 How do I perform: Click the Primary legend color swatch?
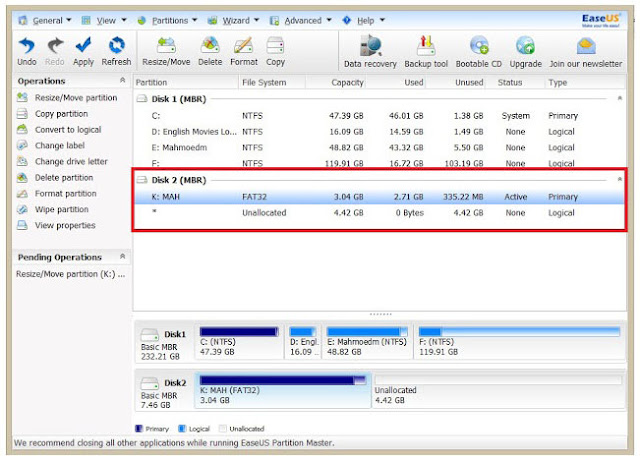coord(139,429)
